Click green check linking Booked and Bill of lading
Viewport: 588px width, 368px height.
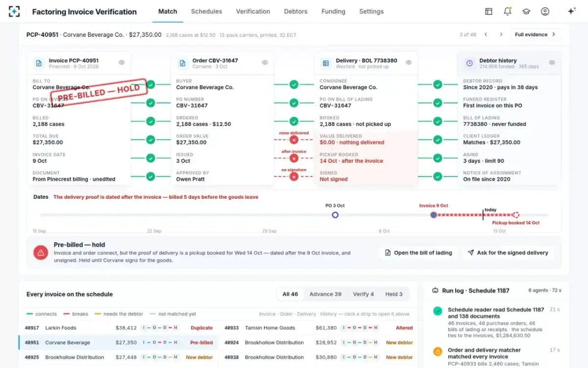[x=438, y=122]
